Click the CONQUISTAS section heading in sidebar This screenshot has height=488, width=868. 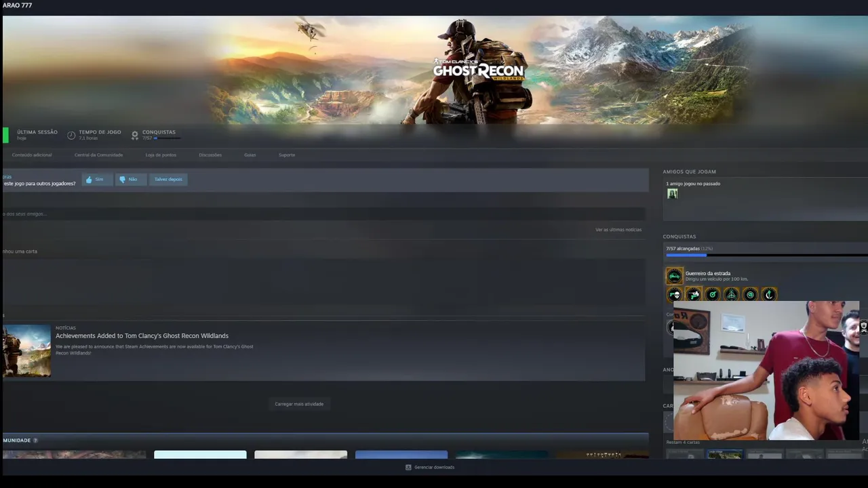click(x=679, y=237)
